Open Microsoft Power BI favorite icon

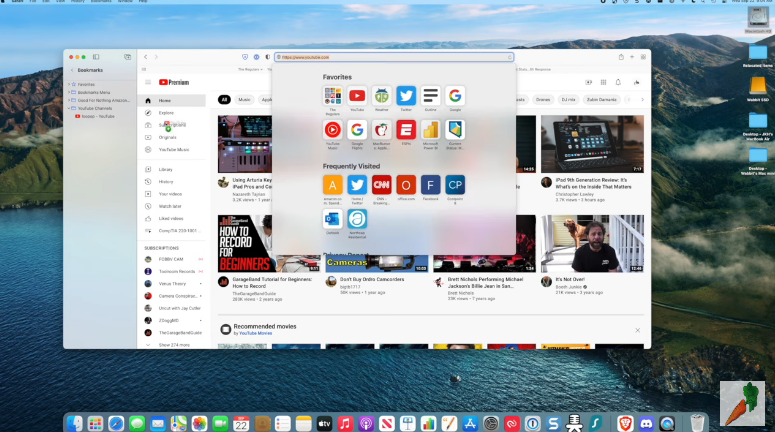point(431,130)
